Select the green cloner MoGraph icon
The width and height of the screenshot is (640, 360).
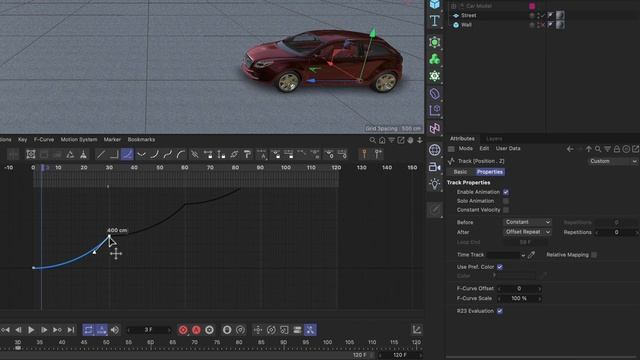(x=435, y=59)
